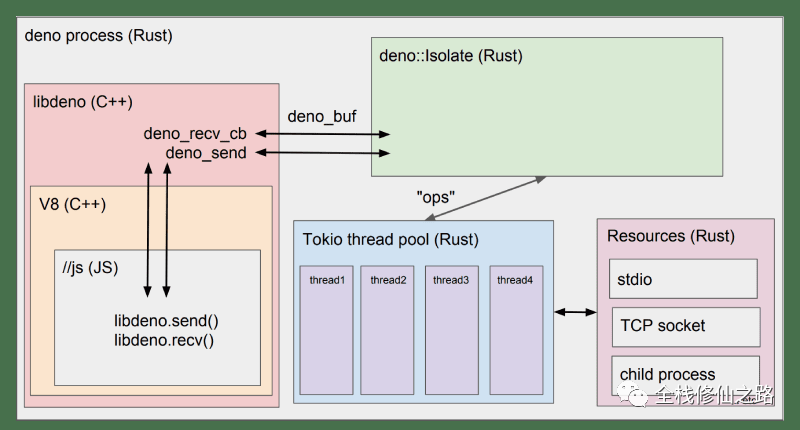800x430 pixels.
Task: Select the 'deno::Isolate (Rust)' label
Action: (x=451, y=56)
